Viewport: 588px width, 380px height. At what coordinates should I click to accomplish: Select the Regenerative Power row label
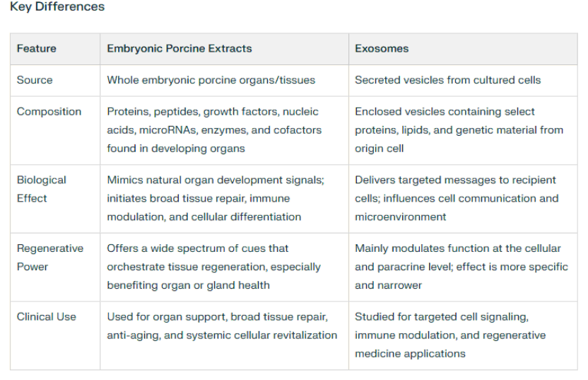[49, 258]
